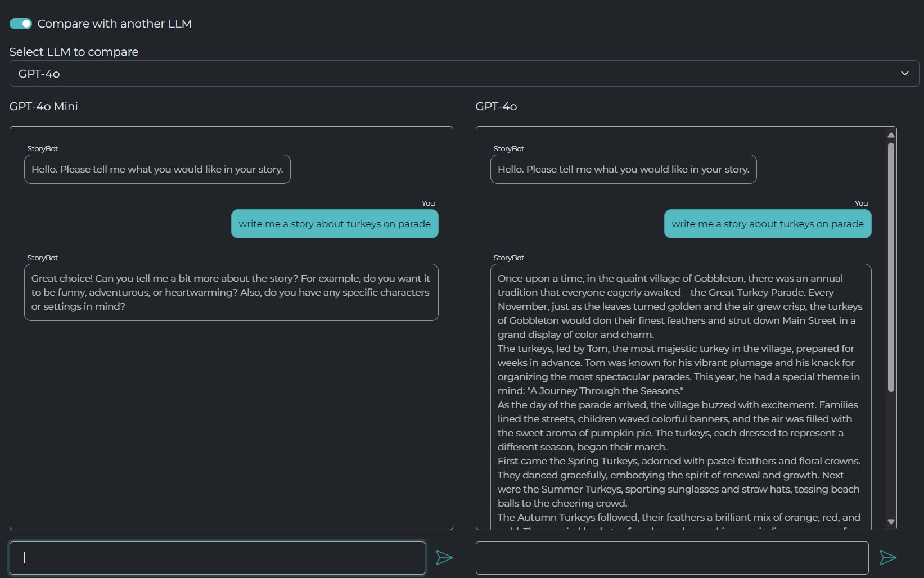Viewport: 924px width, 578px height.
Task: Click the paragraph starting 'As the day of the parade'
Action: click(x=678, y=426)
